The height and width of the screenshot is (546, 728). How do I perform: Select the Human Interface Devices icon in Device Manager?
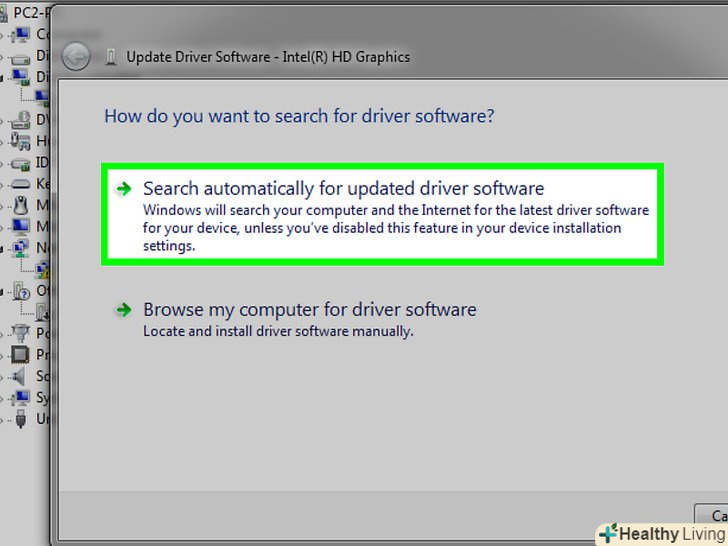coord(20,141)
